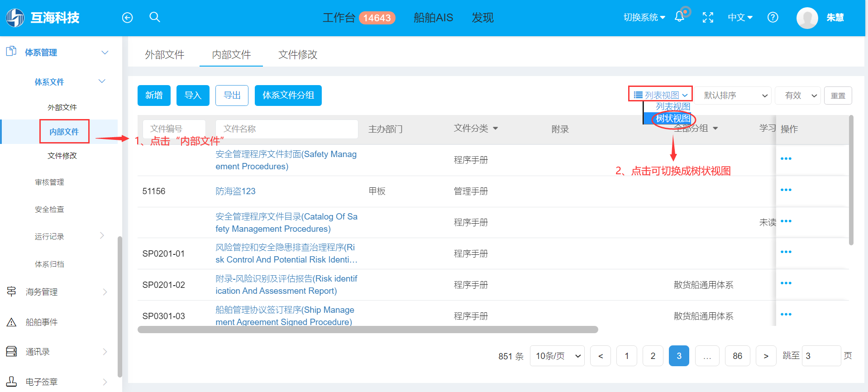Click the 船舶事件 warning triangle icon
This screenshot has width=868, height=392.
[11, 322]
